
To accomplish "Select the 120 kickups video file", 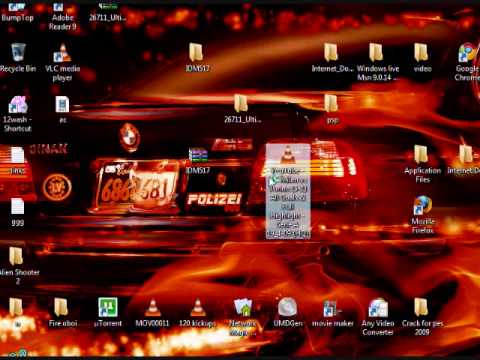I will 197,313.
